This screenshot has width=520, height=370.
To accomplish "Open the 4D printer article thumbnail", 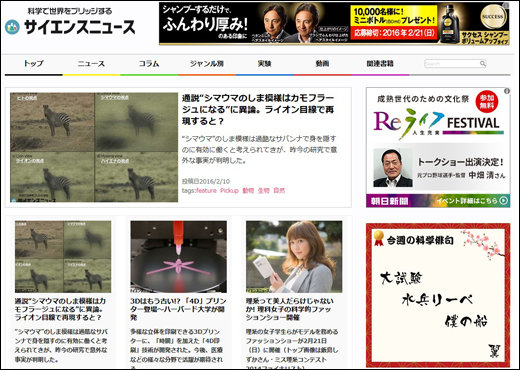I will (178, 257).
